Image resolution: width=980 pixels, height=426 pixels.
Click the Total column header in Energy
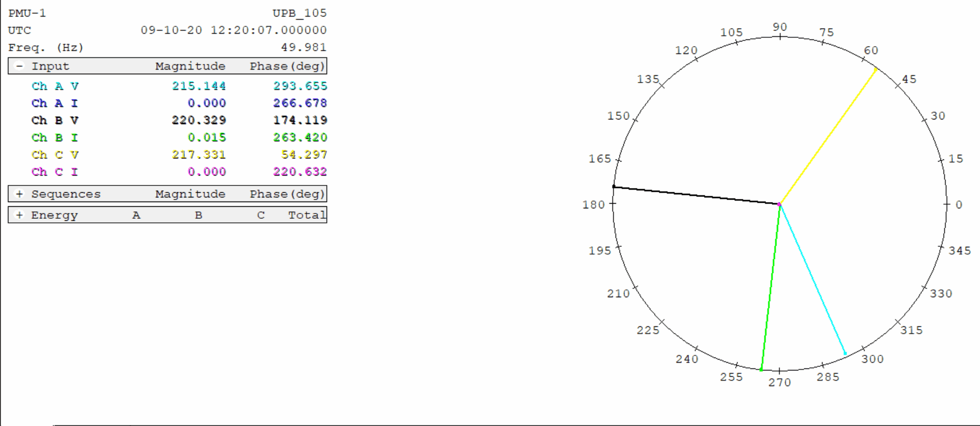pos(307,215)
